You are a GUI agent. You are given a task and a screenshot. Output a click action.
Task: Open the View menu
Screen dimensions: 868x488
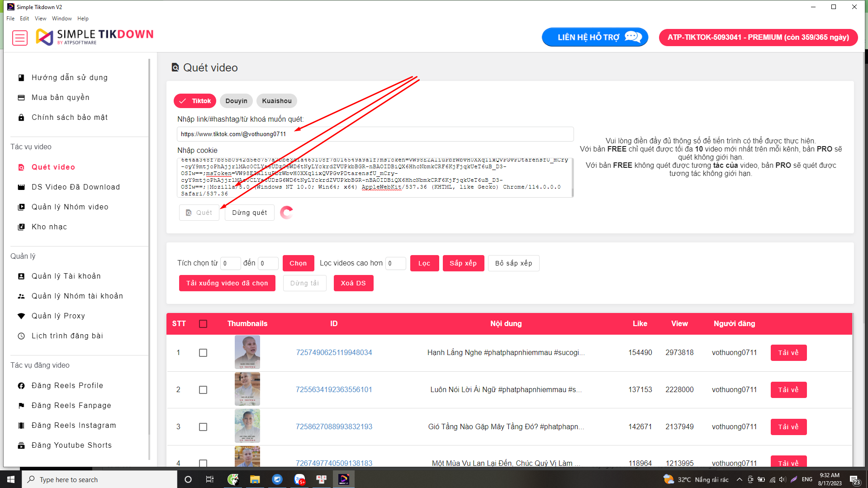(x=41, y=19)
